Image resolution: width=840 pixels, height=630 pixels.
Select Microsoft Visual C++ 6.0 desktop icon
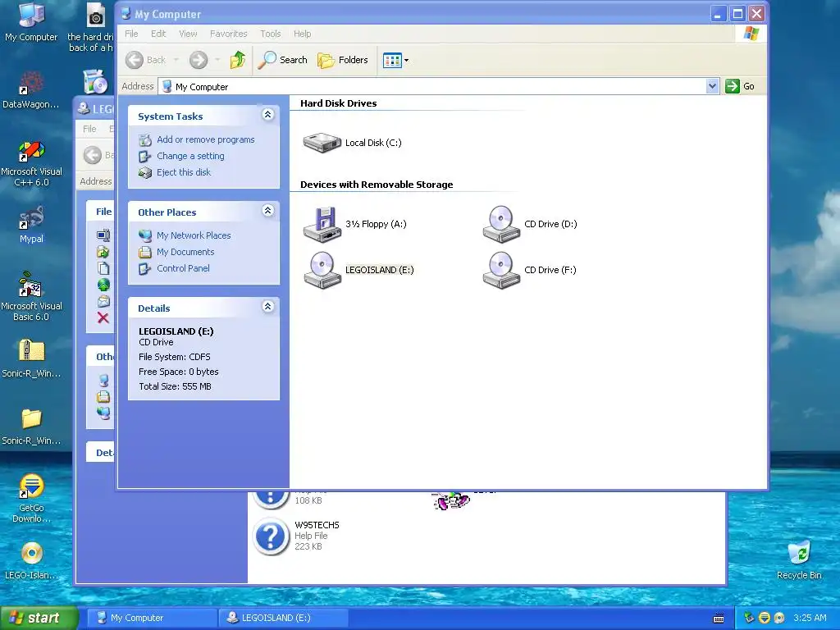point(31,163)
